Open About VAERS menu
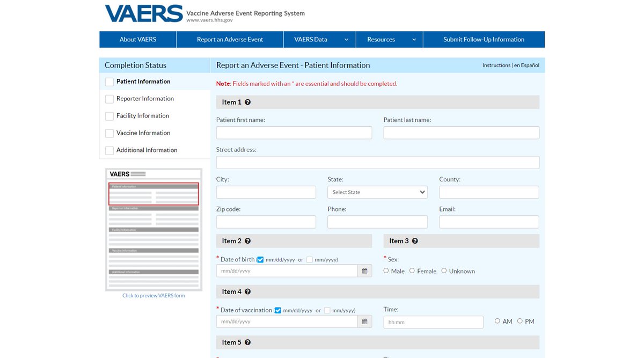This screenshot has width=644, height=358. click(x=138, y=39)
